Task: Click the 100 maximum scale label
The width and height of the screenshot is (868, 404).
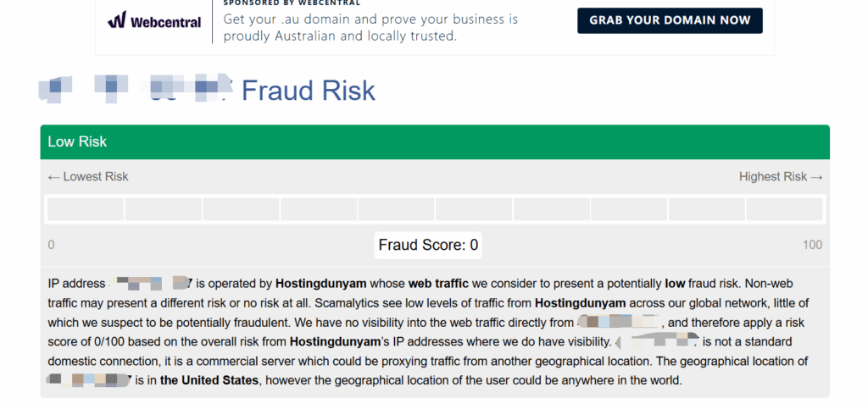Action: 812,246
